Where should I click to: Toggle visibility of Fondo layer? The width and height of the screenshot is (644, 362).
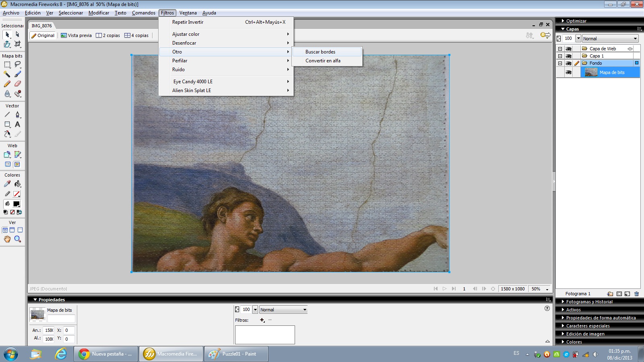click(568, 63)
